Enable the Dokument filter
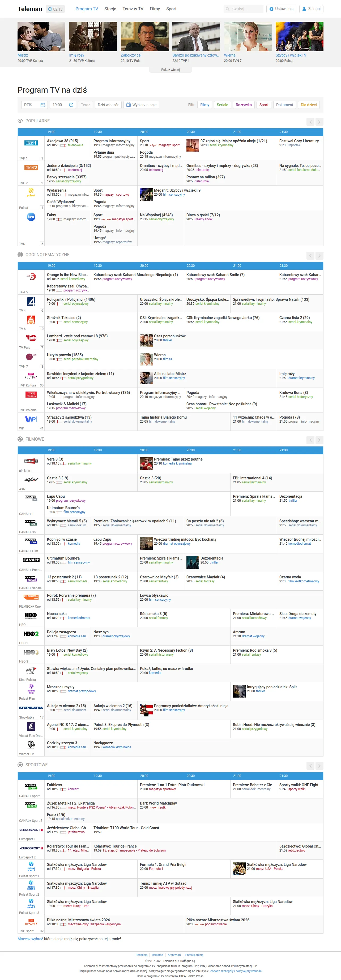Screen dimensions: 341x980 pyautogui.click(x=285, y=105)
